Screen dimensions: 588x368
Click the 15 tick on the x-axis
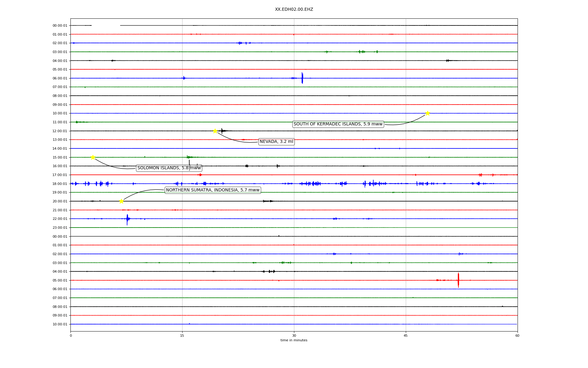coord(182,335)
